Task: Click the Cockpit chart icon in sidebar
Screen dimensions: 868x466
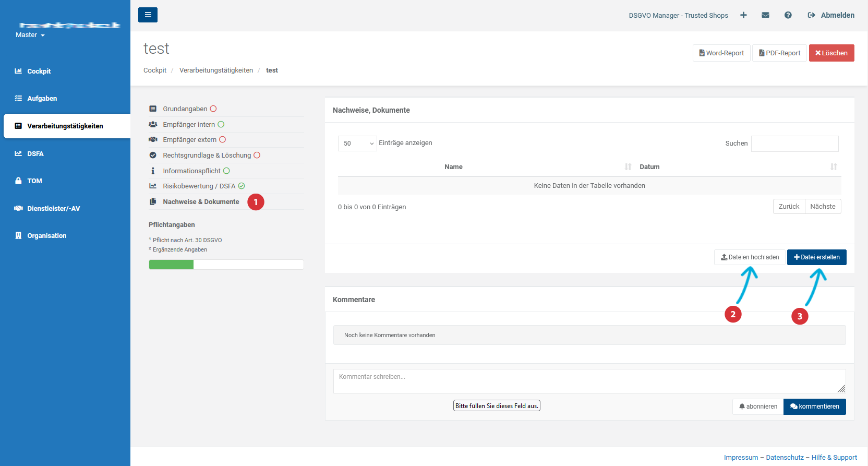Action: (18, 71)
